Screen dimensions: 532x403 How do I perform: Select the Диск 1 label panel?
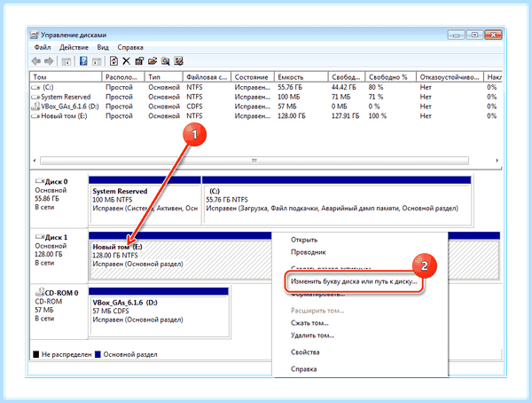[59, 256]
